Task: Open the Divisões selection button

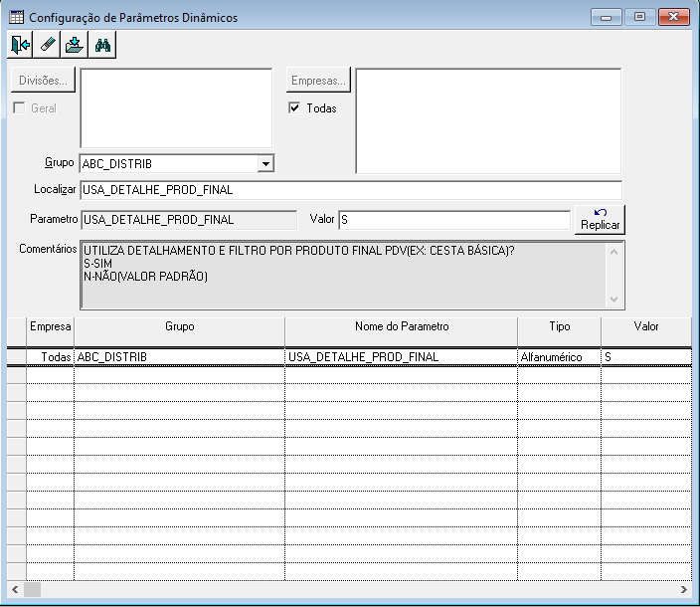Action: (x=43, y=81)
